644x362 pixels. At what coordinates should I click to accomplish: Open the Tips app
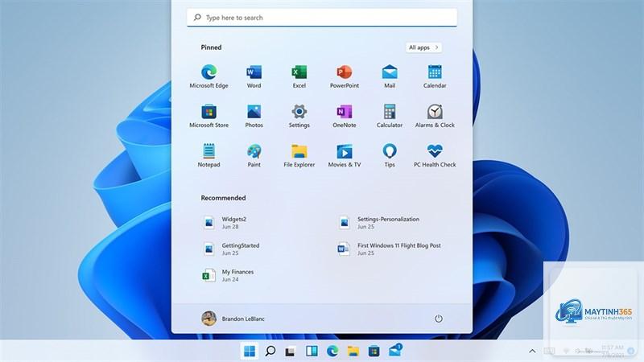(390, 155)
